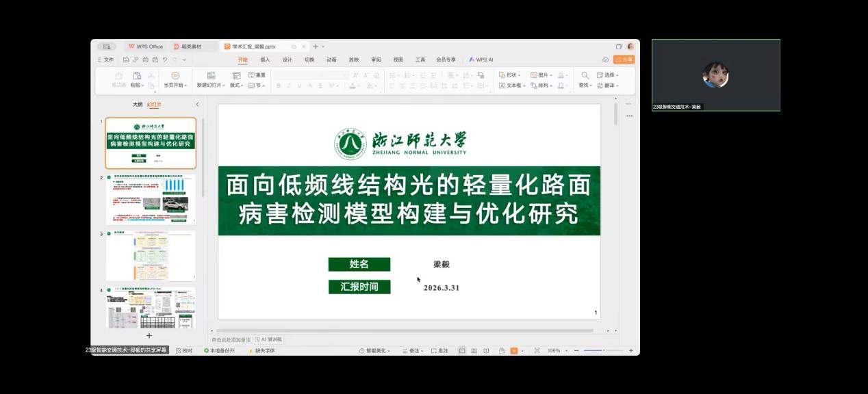Viewport: 868px width, 394px height.
Task: Open the 插入 ribbon tab
Action: 265,60
